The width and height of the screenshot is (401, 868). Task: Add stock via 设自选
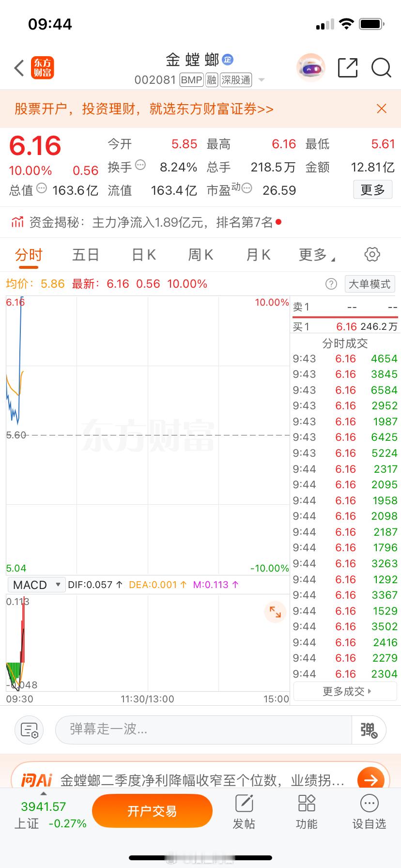[x=369, y=813]
